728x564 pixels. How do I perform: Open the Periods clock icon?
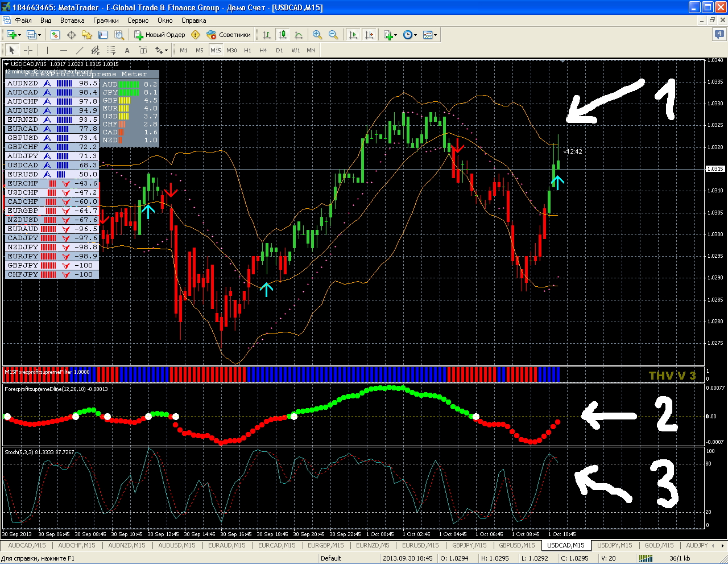[407, 35]
